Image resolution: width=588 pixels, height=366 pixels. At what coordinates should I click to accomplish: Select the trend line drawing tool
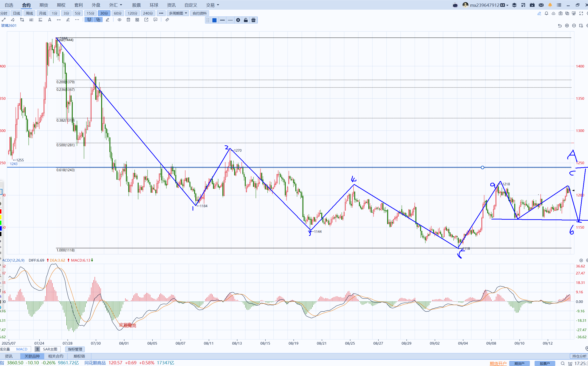point(4,20)
